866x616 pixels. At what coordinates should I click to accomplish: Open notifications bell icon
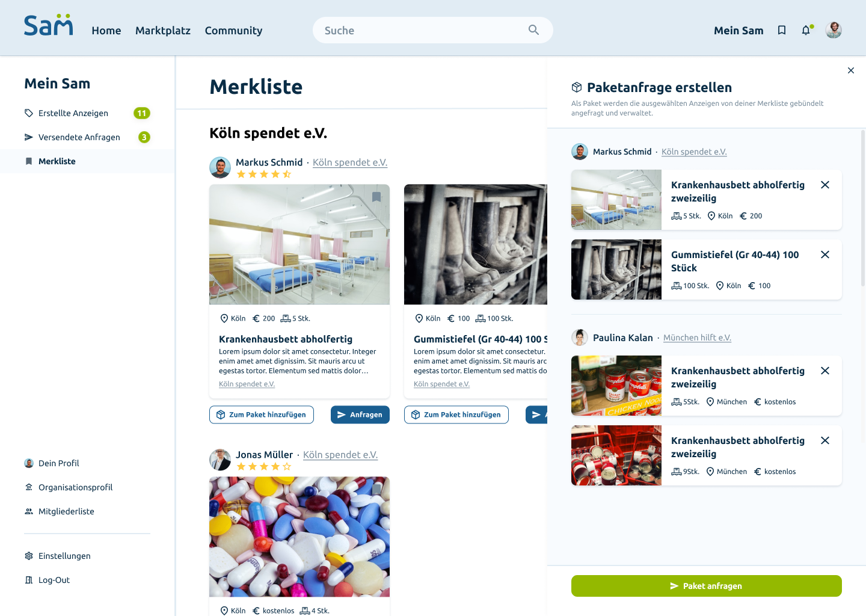[806, 30]
